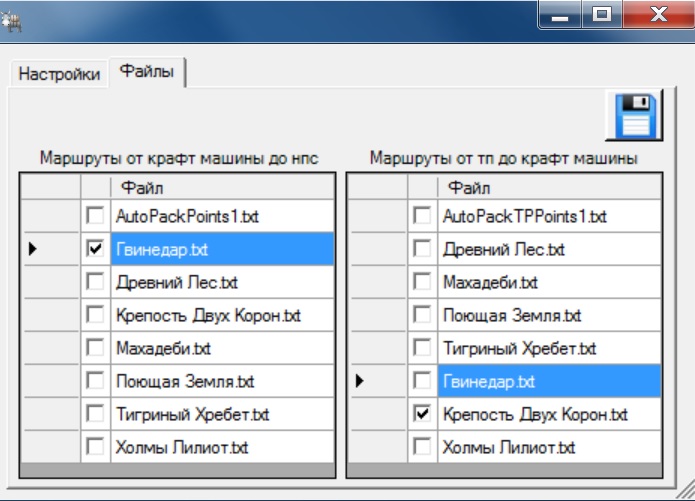Minimize the window
The height and width of the screenshot is (501, 695).
[559, 15]
